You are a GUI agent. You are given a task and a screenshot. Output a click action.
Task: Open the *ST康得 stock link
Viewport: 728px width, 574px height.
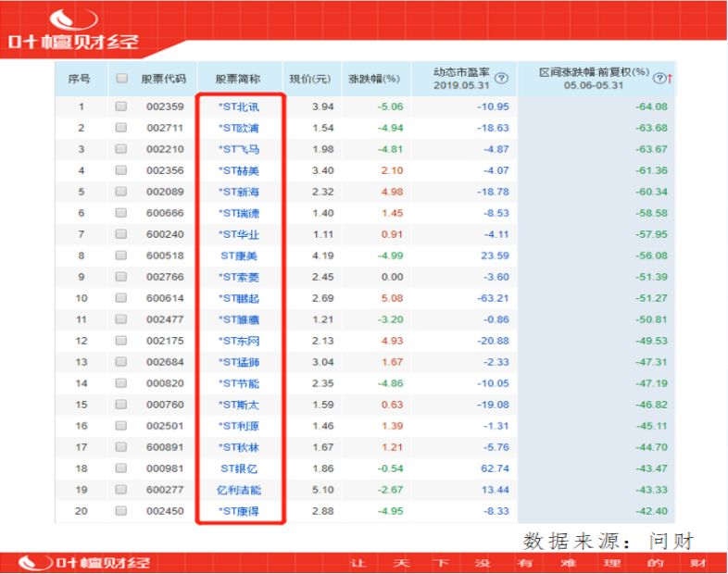pos(239,511)
